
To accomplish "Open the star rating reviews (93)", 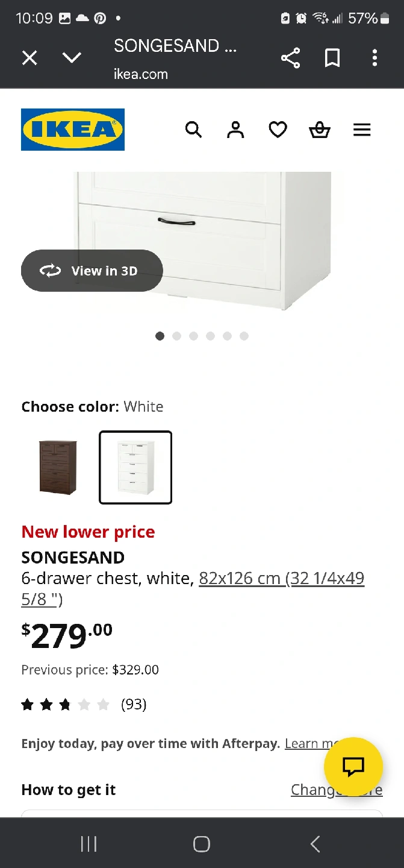I will click(x=84, y=704).
